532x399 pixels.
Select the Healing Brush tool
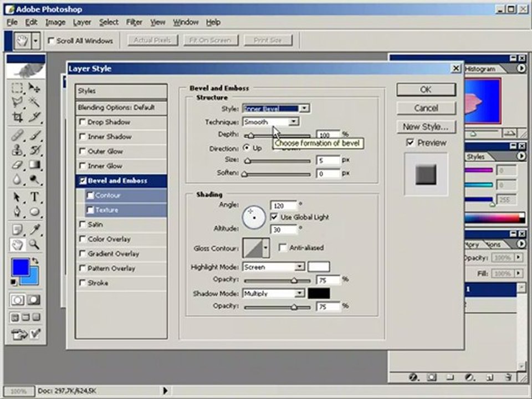(x=17, y=135)
